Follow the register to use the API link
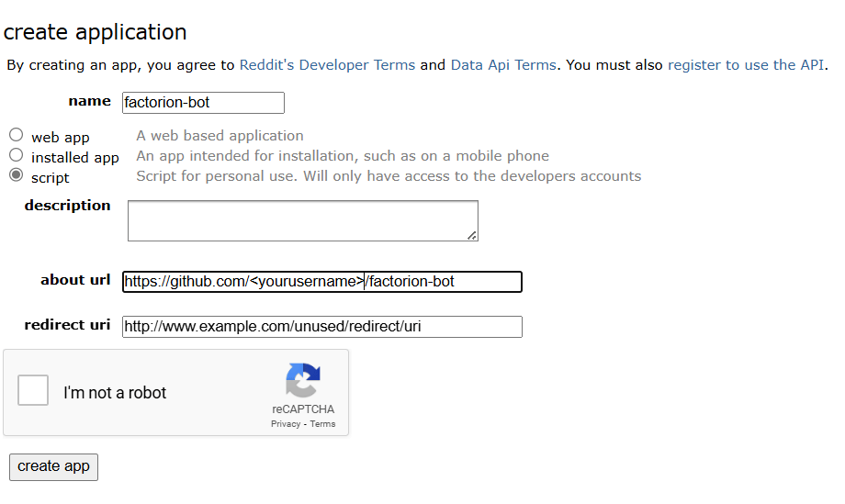 click(746, 65)
